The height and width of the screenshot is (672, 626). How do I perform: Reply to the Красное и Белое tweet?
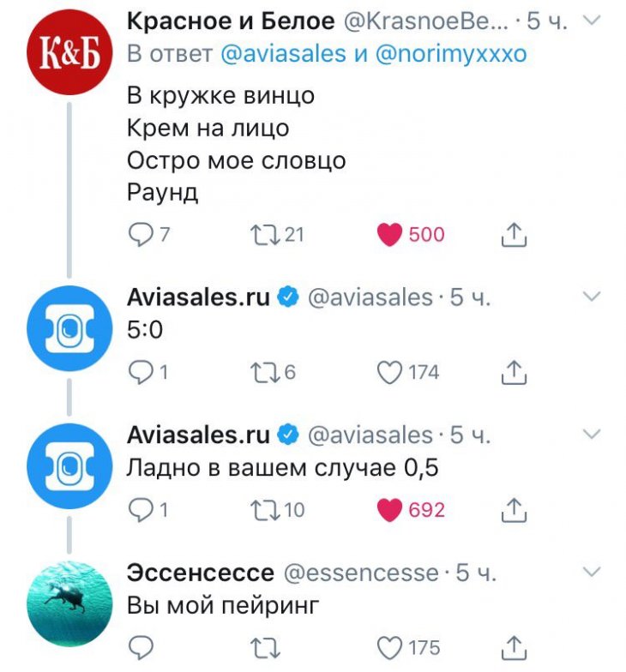139,234
